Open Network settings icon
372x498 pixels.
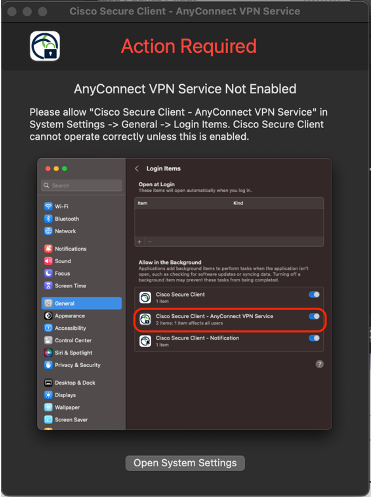[x=48, y=231]
